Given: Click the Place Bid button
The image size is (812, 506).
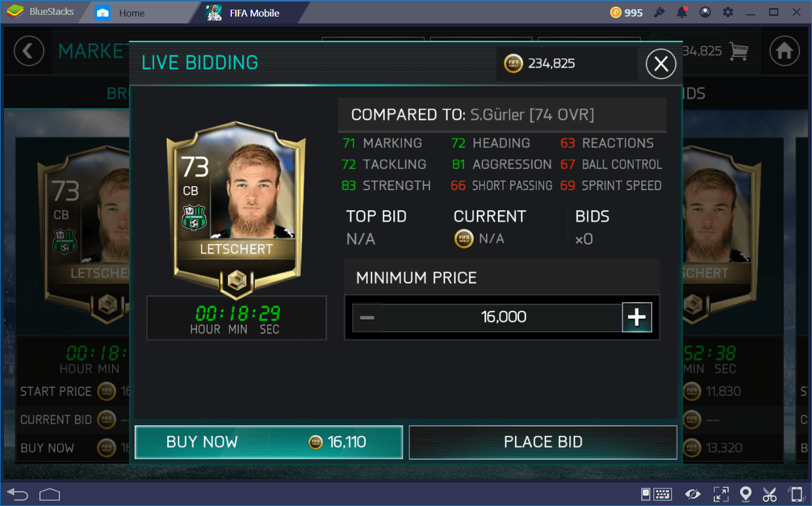Looking at the screenshot, I should click(543, 442).
